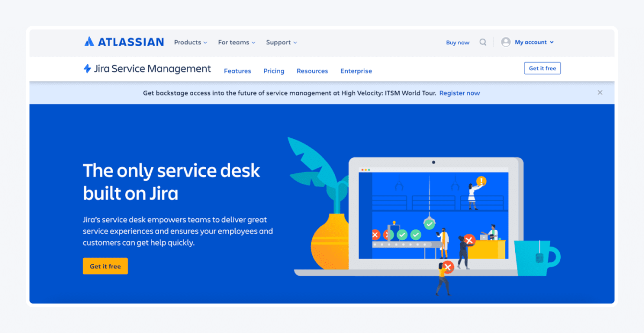This screenshot has height=333, width=644.
Task: Open the Features page
Action: 237,71
